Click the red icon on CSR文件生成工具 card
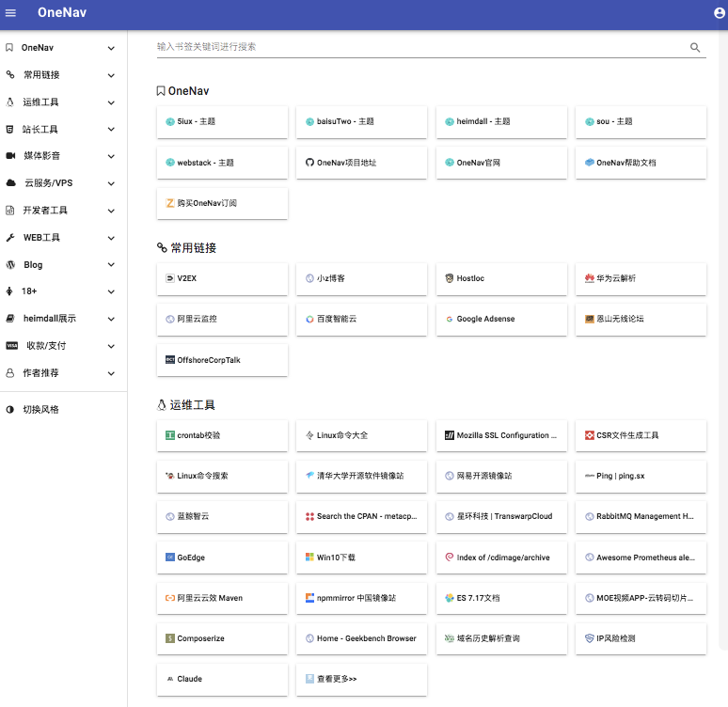 (589, 435)
